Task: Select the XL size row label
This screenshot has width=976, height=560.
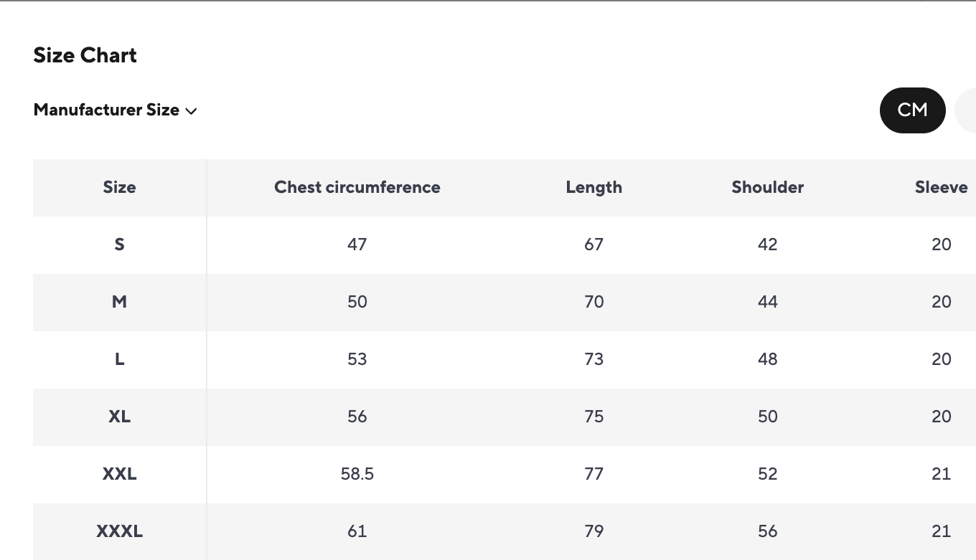Action: [x=119, y=417]
